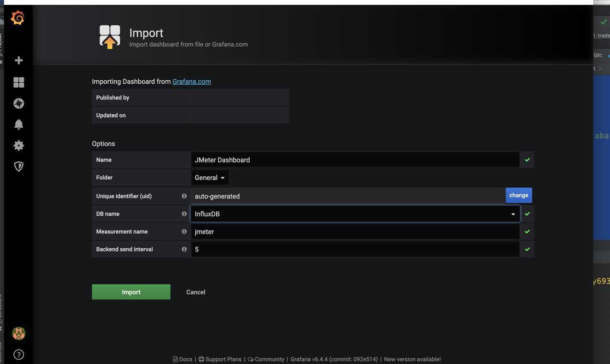Click info icon beside Measurement name

184,232
